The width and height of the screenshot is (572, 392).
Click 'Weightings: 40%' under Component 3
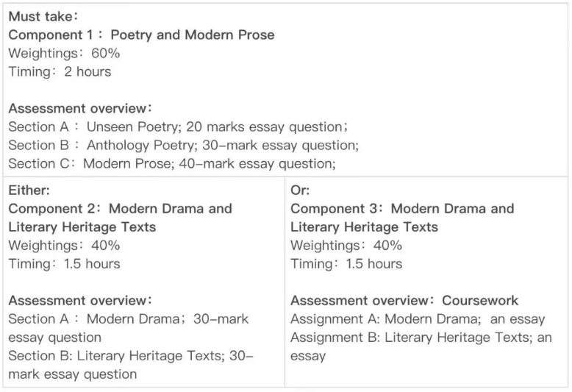point(346,245)
